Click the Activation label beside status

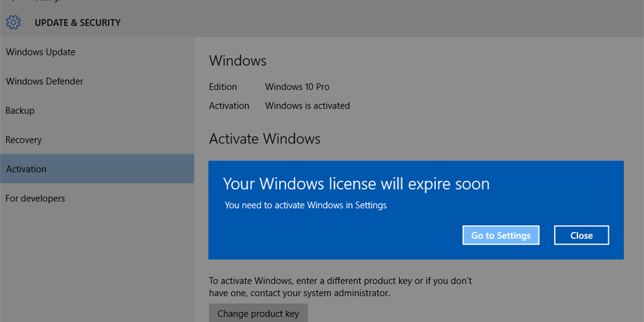(229, 106)
